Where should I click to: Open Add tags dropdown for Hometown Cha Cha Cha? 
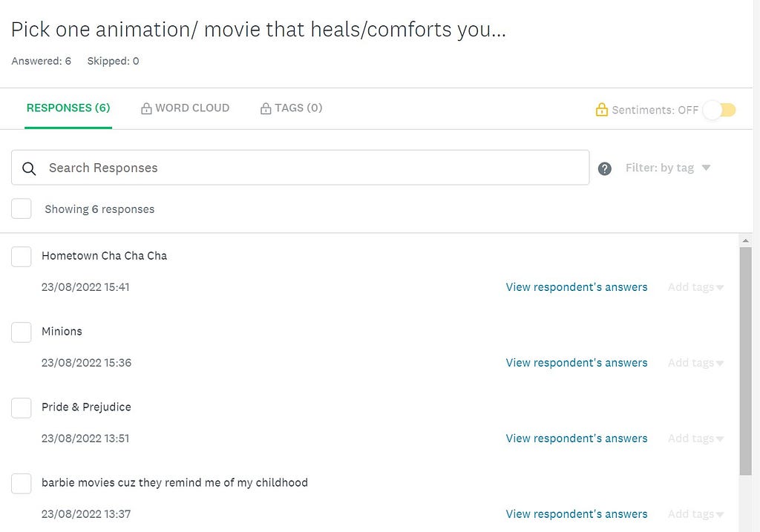pyautogui.click(x=695, y=287)
